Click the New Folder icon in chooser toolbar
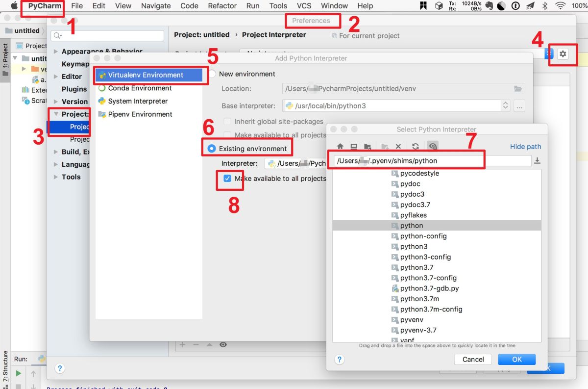The height and width of the screenshot is (389, 588). point(385,146)
